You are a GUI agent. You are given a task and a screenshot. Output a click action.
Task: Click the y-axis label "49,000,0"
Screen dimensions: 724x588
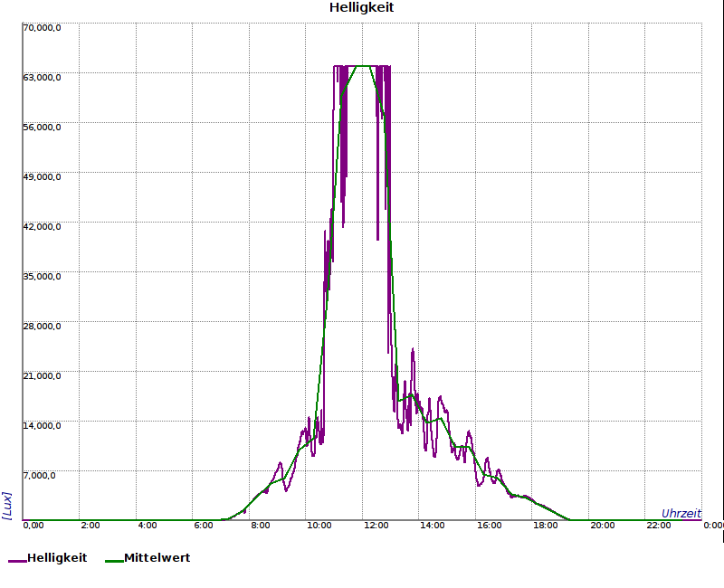(42, 177)
